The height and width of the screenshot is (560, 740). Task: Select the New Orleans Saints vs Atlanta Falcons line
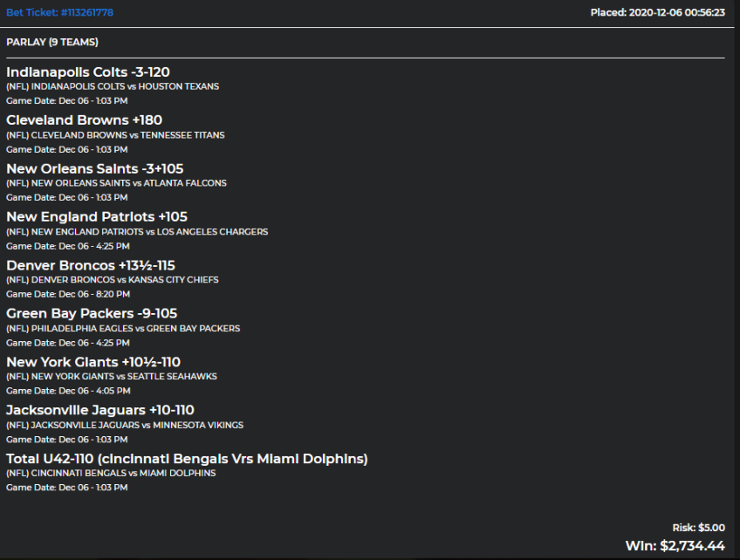coord(116,183)
